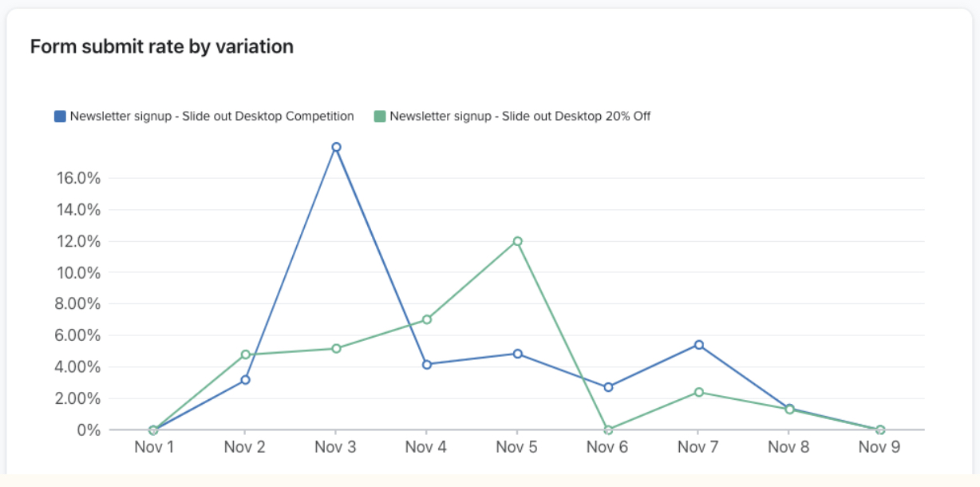Click the 0% label on the y-axis

click(88, 428)
